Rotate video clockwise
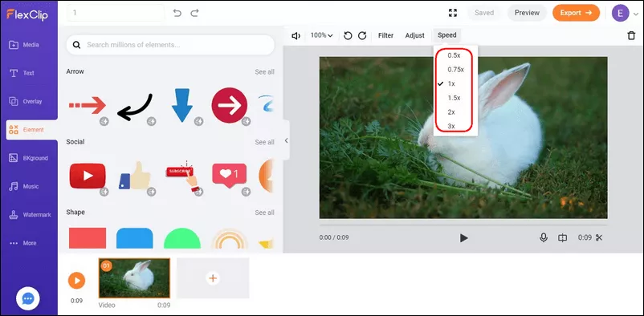 (362, 36)
